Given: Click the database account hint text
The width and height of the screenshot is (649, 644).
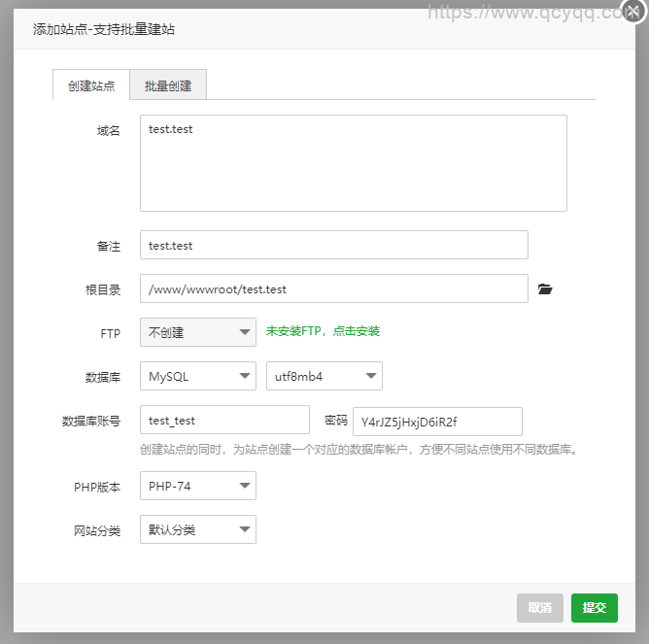Looking at the screenshot, I should pos(359,450).
